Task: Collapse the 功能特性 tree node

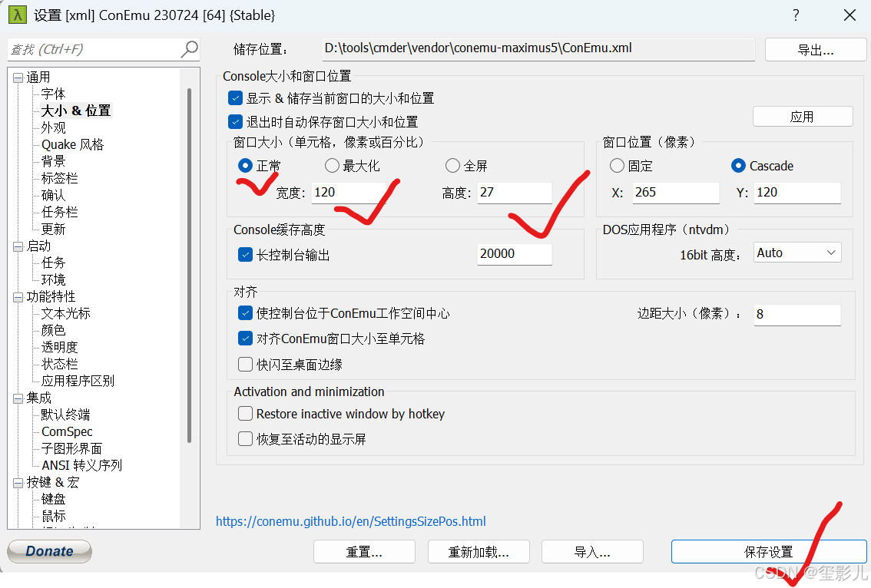Action: 18,297
